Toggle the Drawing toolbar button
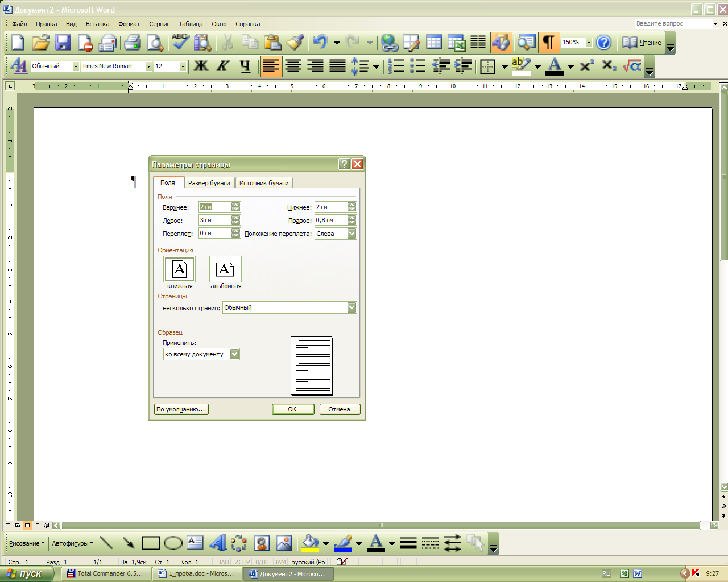Screen dimensions: 728x582 (x=501, y=43)
